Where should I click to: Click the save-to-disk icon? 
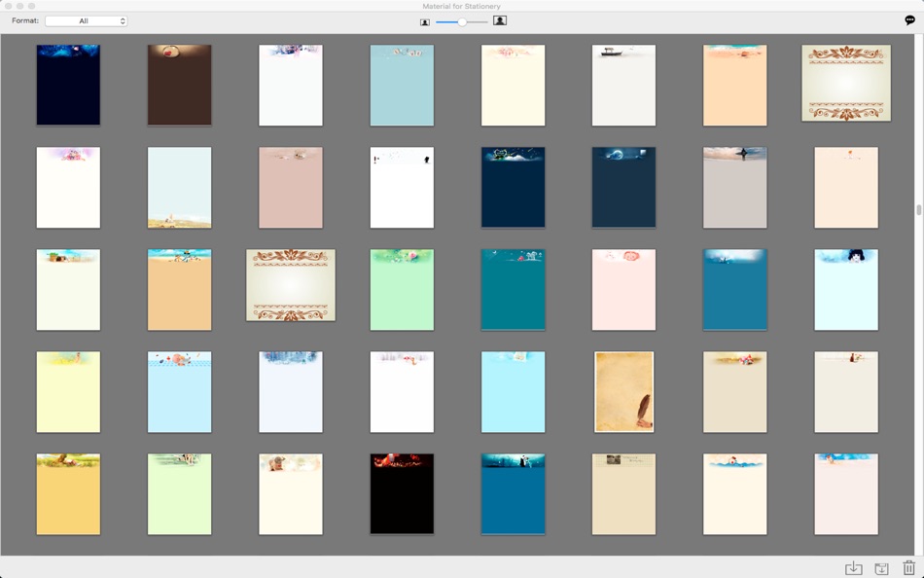[881, 568]
